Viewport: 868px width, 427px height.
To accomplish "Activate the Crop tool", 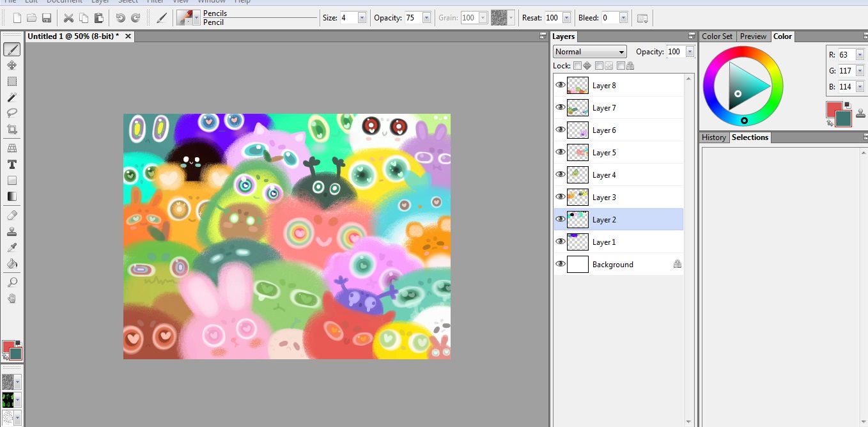I will pos(12,130).
